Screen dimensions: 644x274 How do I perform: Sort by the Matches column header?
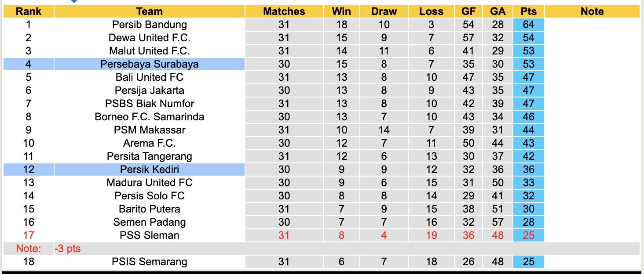click(x=284, y=11)
